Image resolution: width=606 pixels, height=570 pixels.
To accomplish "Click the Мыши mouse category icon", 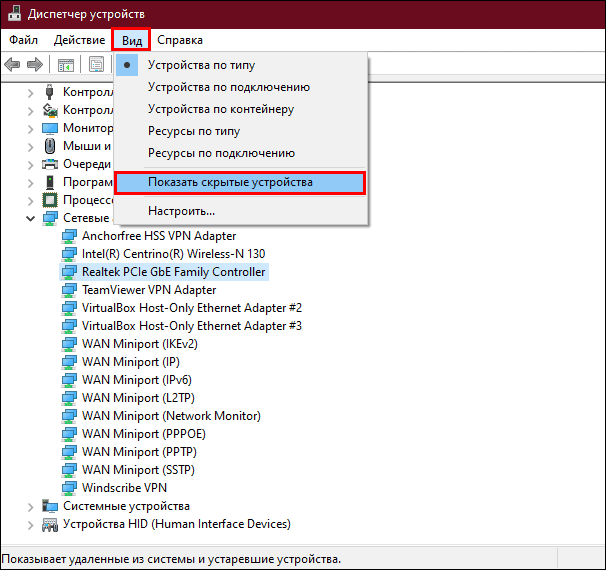I will (x=50, y=146).
